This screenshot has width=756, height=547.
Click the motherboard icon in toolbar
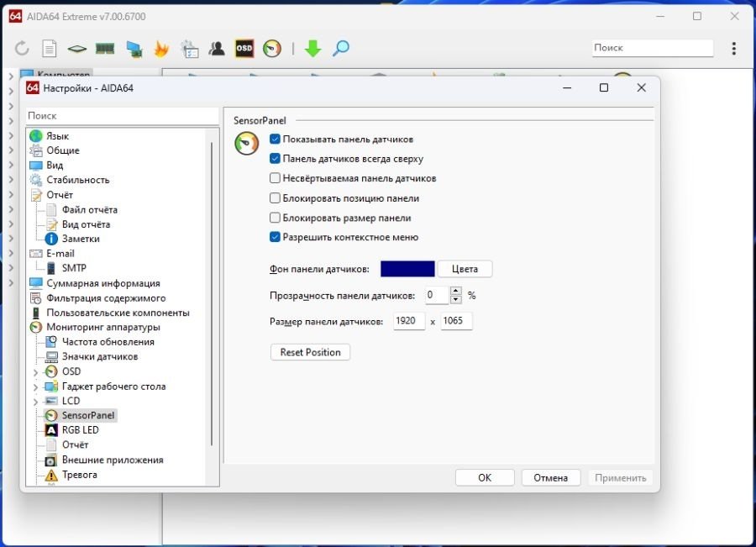[76, 49]
